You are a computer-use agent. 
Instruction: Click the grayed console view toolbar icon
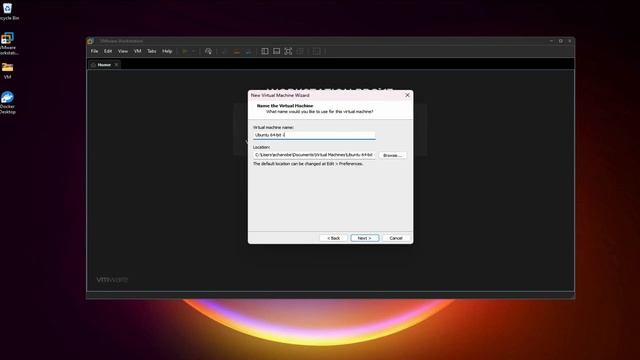tap(316, 51)
